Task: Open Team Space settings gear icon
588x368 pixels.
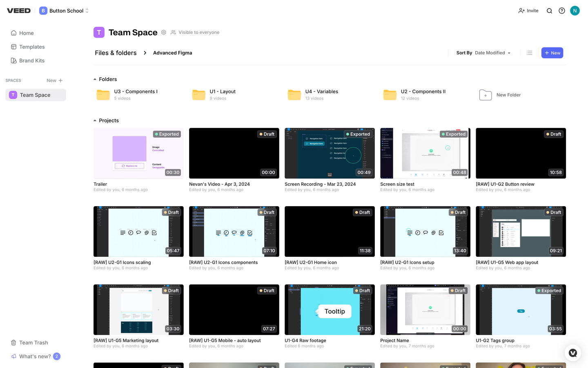Action: pyautogui.click(x=164, y=32)
